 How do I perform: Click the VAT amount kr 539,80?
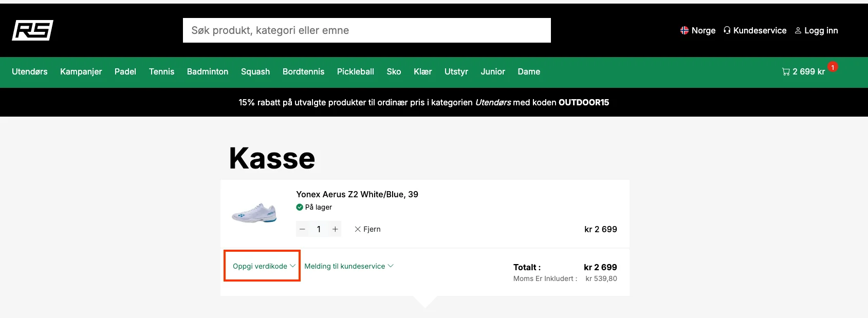point(601,278)
